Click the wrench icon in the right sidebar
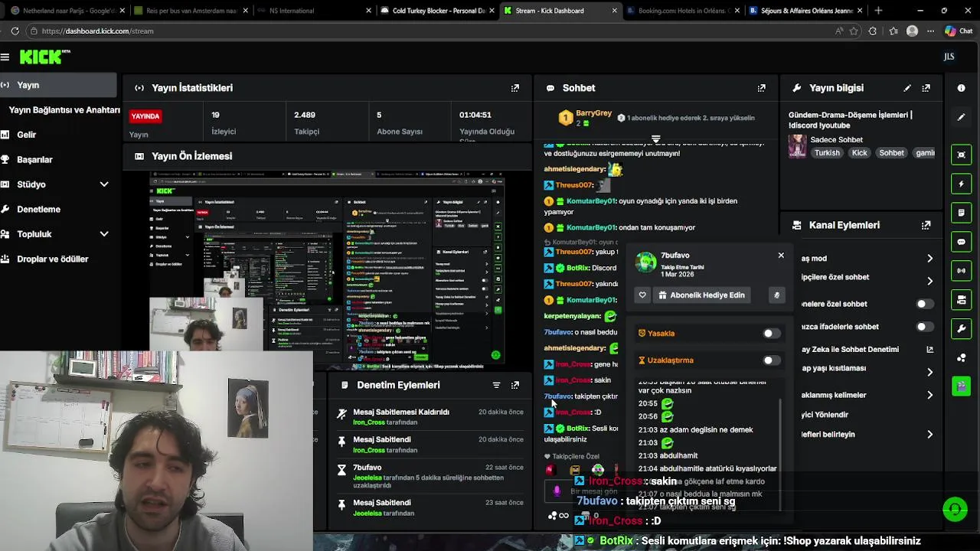980x551 pixels. [961, 328]
